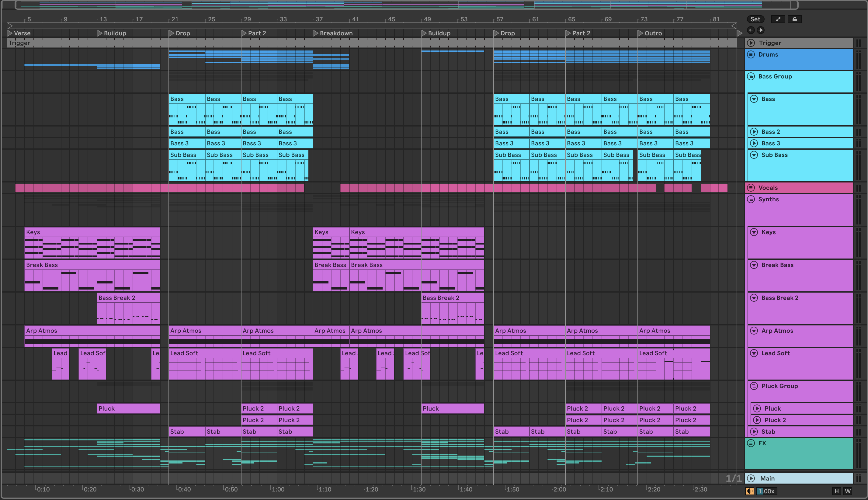
Task: Jump to next locator arrow
Action: coord(761,30)
